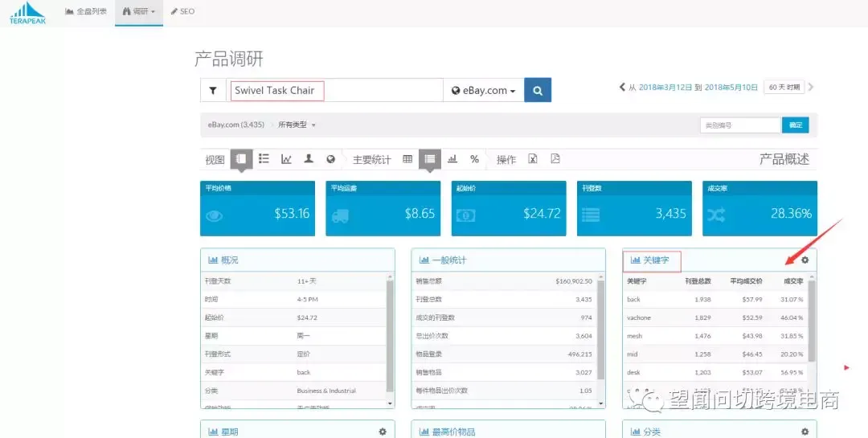Select the 'mid' keyword row
Screen dimensions: 868x438
715,354
